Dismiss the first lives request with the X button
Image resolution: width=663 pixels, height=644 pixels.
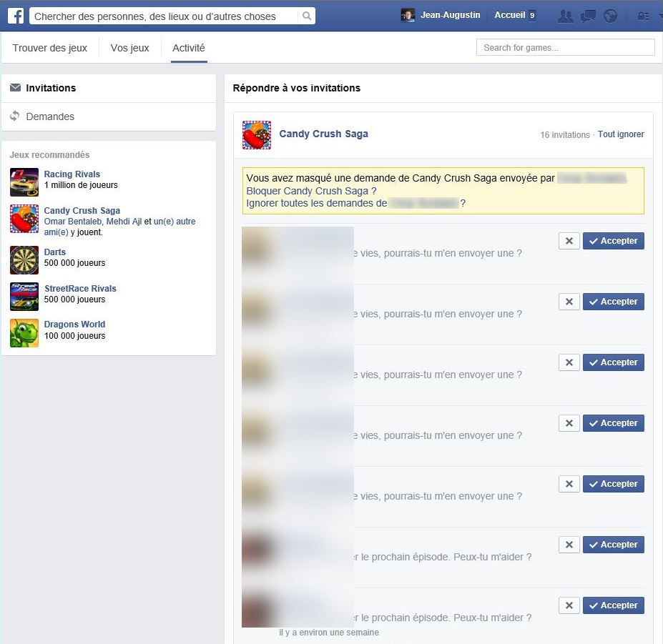click(569, 241)
